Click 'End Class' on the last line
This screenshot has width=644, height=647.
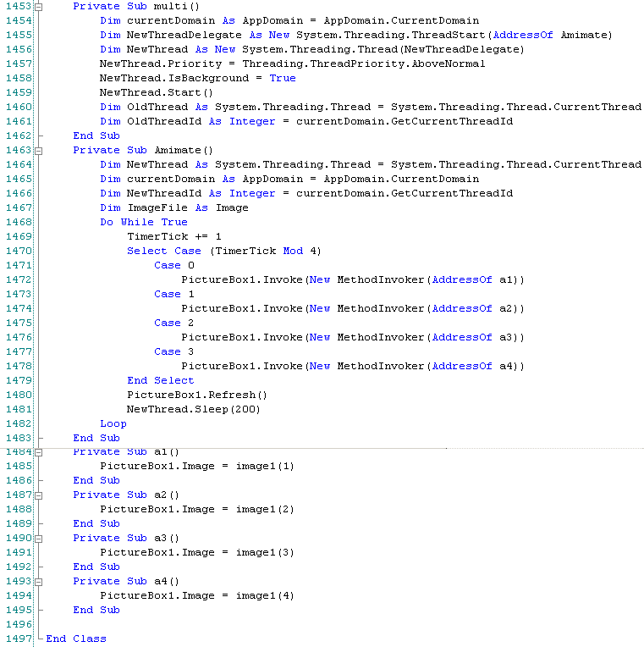76,639
